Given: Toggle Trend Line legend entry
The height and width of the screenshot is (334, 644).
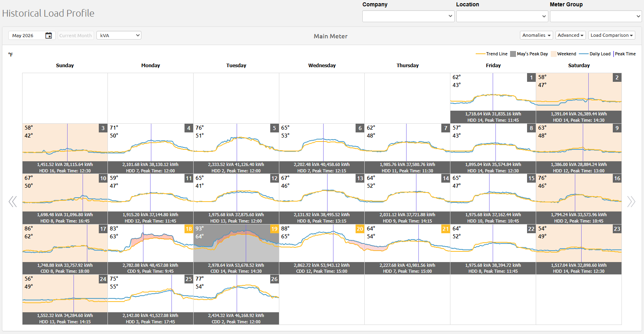Looking at the screenshot, I should coord(491,54).
